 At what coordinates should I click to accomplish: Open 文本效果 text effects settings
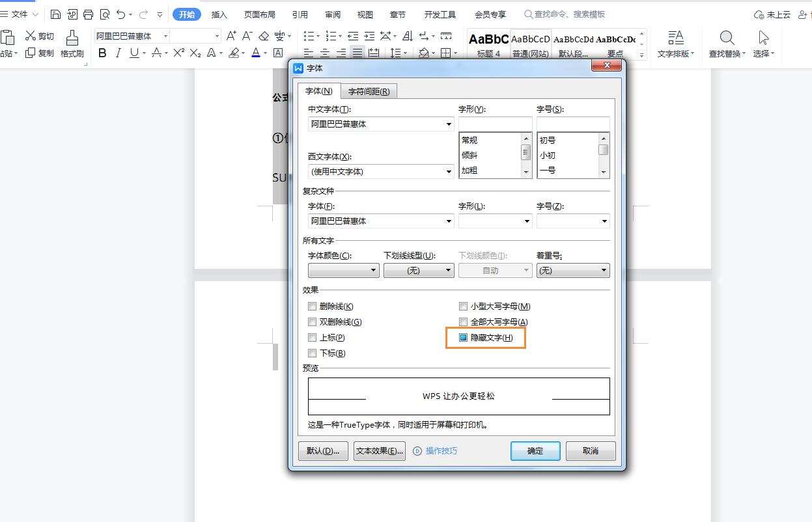[380, 450]
